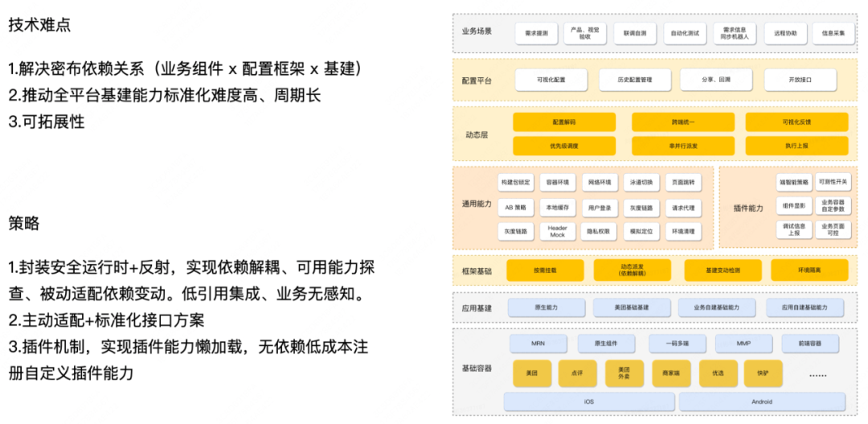Select the 前端容器 box
The height and width of the screenshot is (424, 868).
pos(810,344)
